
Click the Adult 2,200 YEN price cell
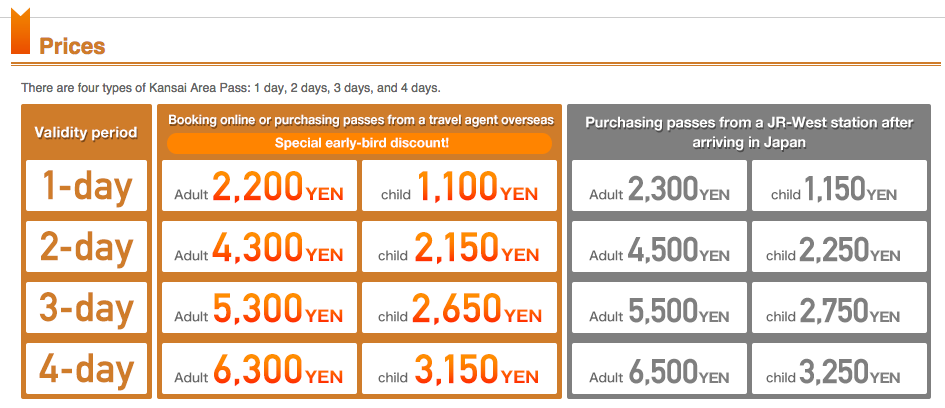259,186
